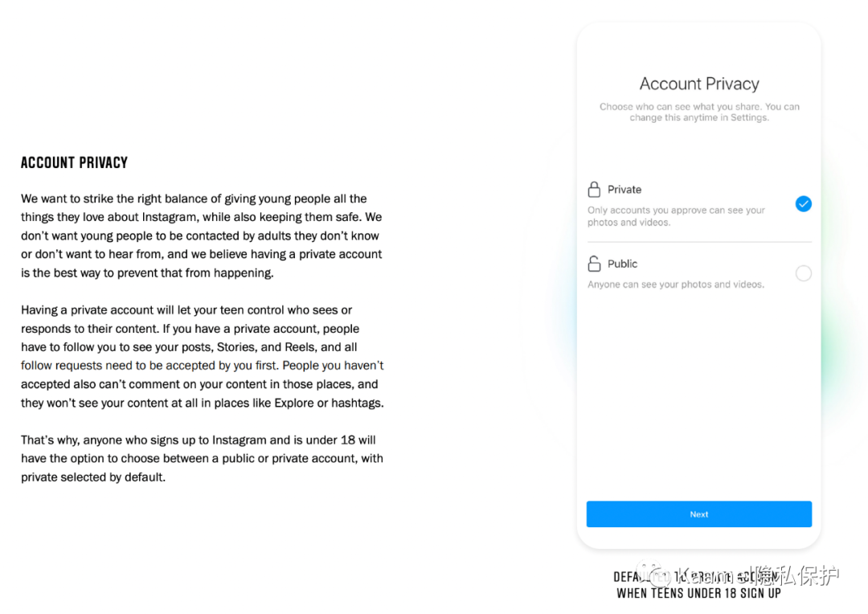Click the "Private" option label
Image resolution: width=868 pixels, height=614 pixels.
624,190
